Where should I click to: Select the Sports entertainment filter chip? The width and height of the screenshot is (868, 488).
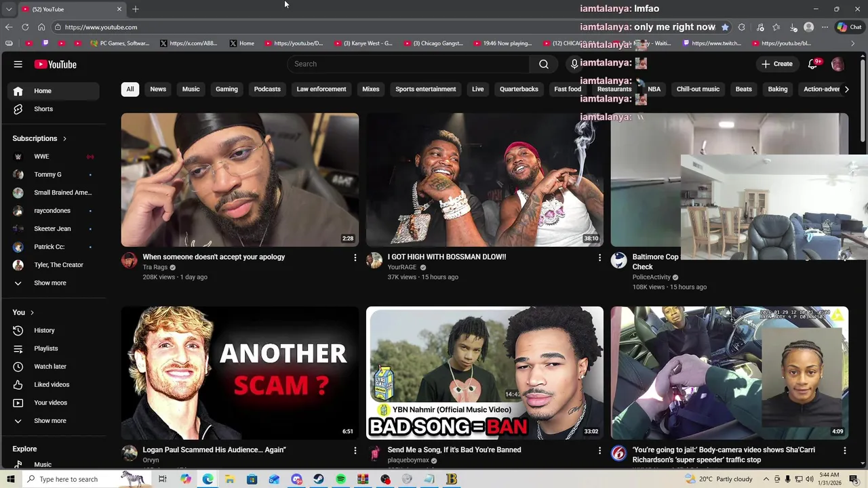[x=426, y=89]
